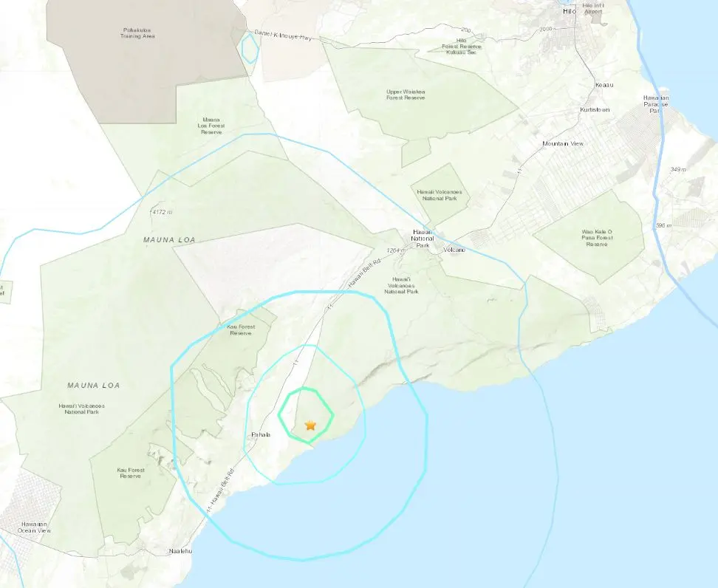Select the Volcano town label
This screenshot has height=588, width=718.
[454, 250]
